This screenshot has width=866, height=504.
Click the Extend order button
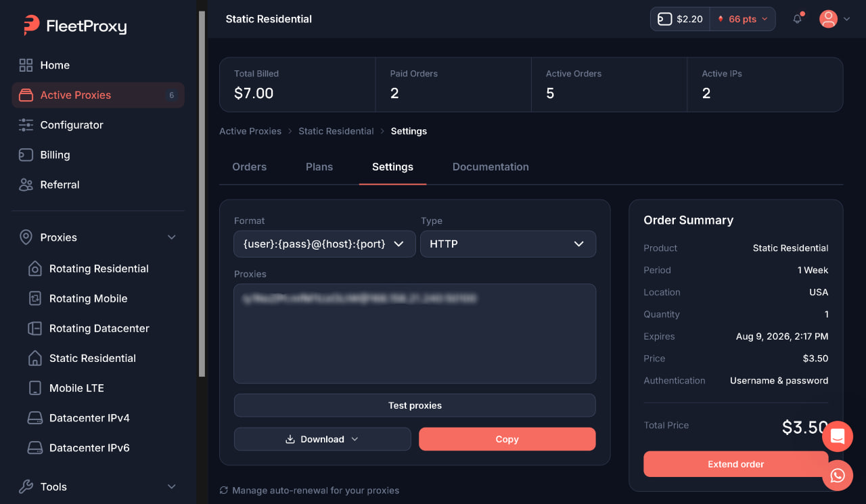pos(736,464)
